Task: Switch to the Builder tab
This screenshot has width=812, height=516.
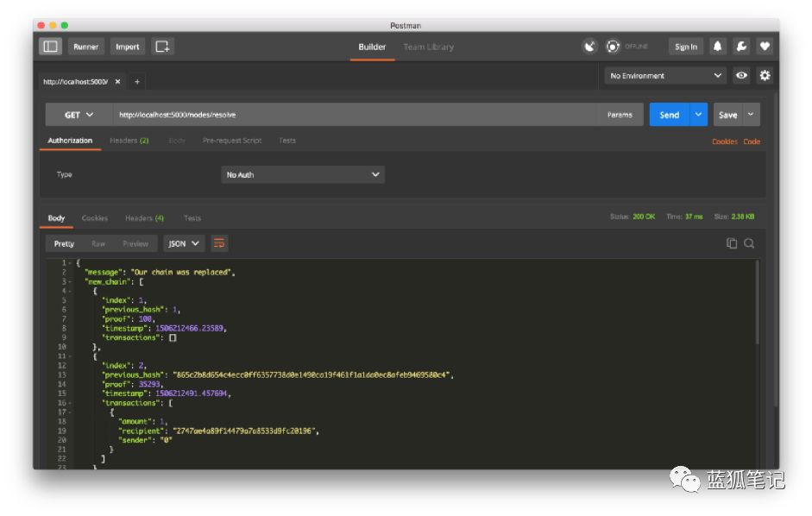Action: coord(372,47)
